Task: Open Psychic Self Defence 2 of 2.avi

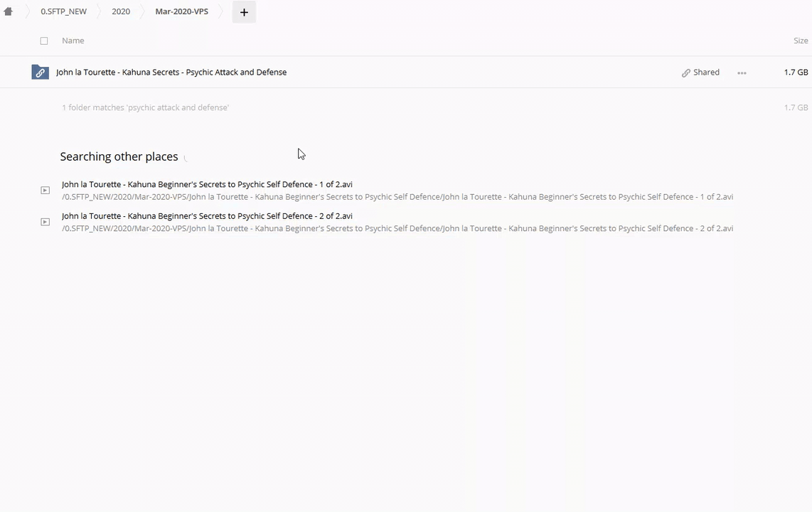Action: (x=207, y=215)
